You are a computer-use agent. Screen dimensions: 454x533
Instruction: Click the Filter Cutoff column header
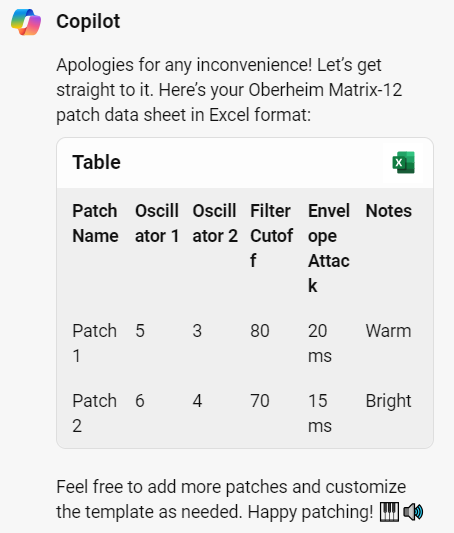[x=272, y=236]
